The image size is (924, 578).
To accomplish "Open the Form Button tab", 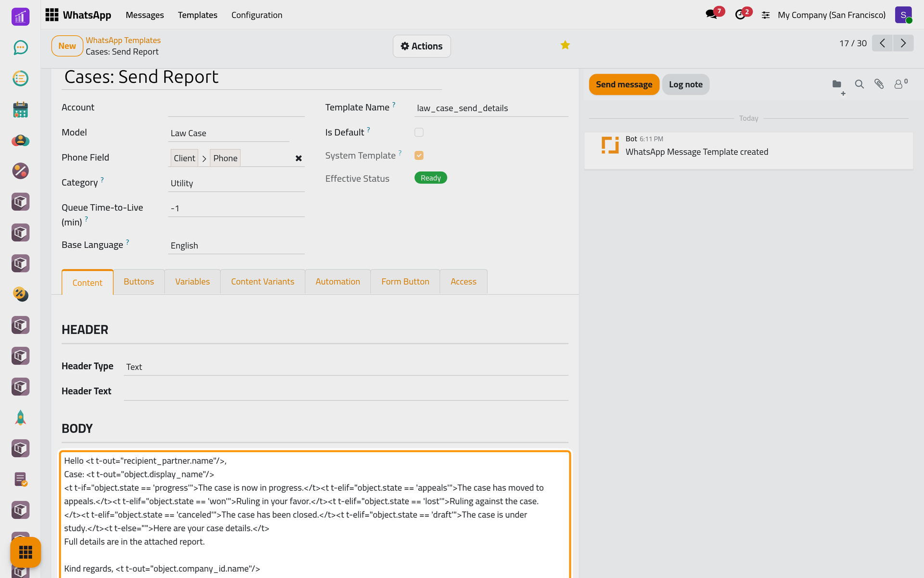I will 405,282.
